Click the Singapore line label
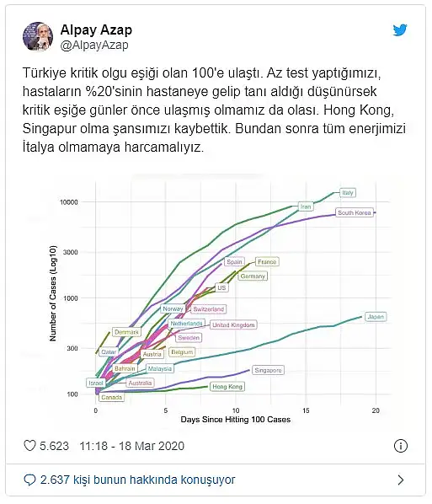 tap(268, 370)
